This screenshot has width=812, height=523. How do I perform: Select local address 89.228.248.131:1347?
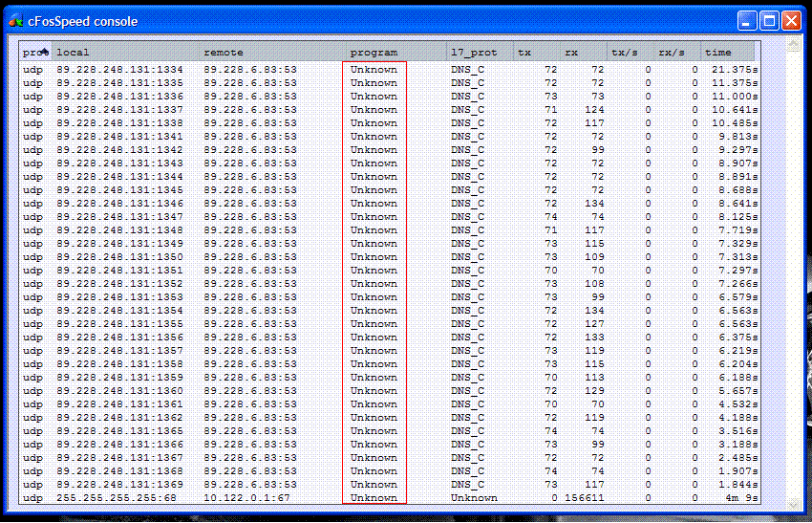point(119,217)
